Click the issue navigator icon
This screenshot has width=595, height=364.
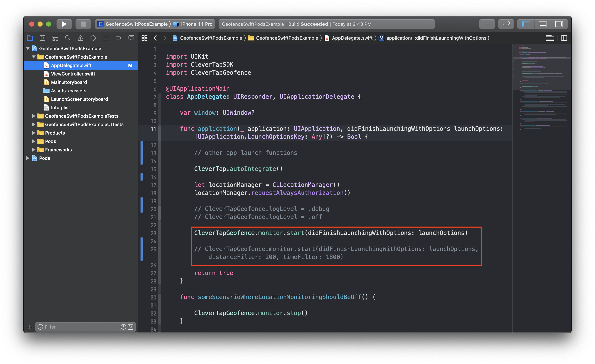pos(80,38)
